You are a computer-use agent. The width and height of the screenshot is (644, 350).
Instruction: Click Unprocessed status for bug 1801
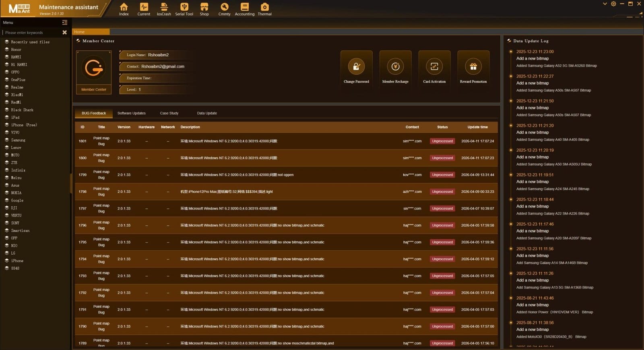(x=442, y=141)
